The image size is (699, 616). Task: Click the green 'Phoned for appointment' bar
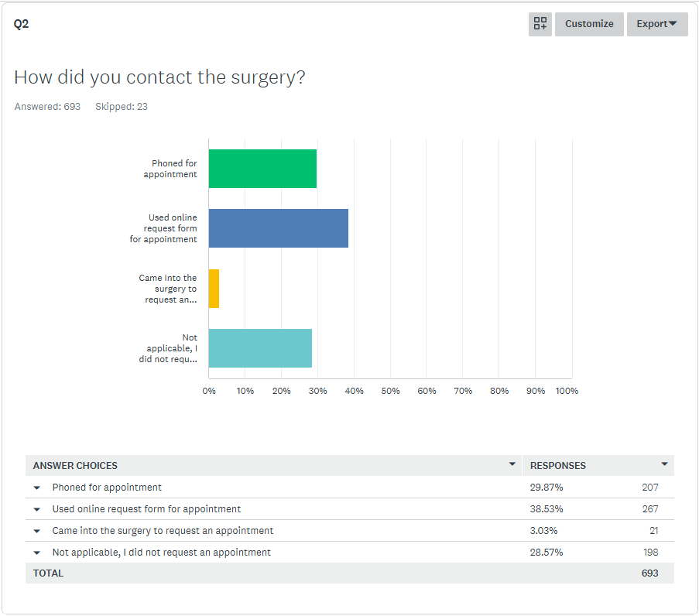pos(262,169)
